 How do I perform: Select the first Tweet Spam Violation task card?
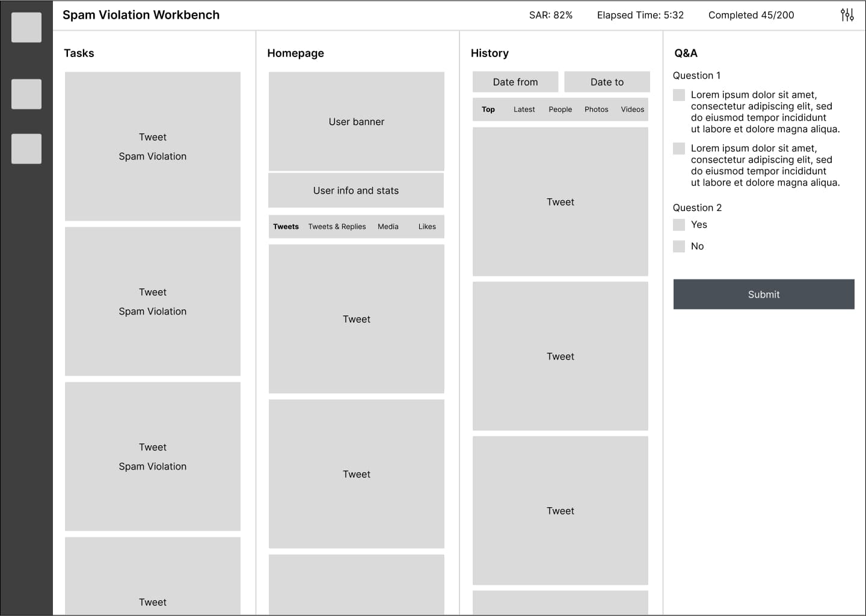click(153, 147)
